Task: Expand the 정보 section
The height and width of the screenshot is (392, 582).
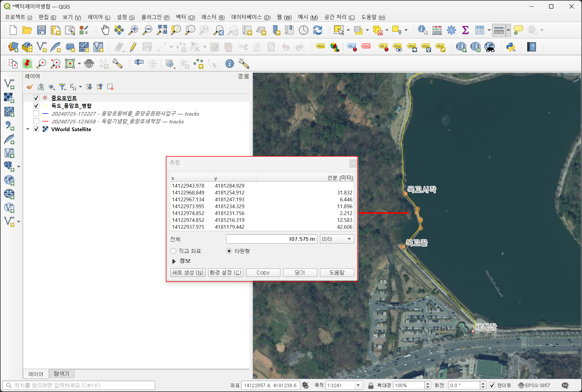Action: point(174,261)
